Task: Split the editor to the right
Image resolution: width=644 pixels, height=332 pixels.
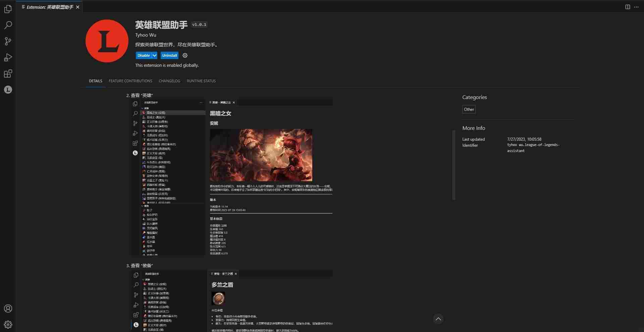Action: click(628, 7)
